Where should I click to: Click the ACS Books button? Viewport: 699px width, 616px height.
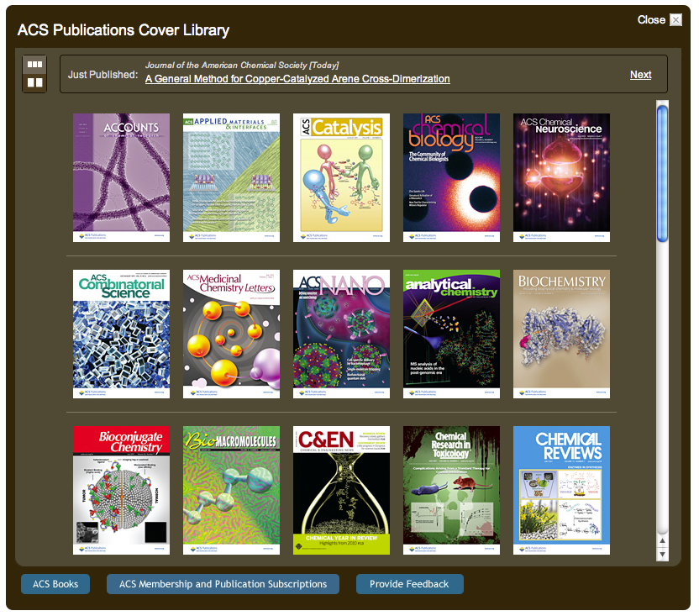[55, 584]
